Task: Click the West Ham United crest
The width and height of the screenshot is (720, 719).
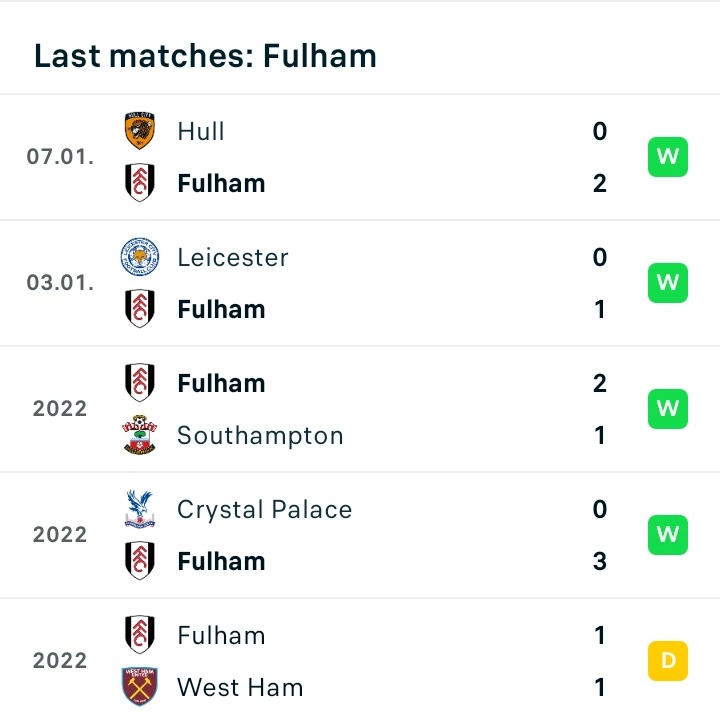Action: click(x=140, y=686)
